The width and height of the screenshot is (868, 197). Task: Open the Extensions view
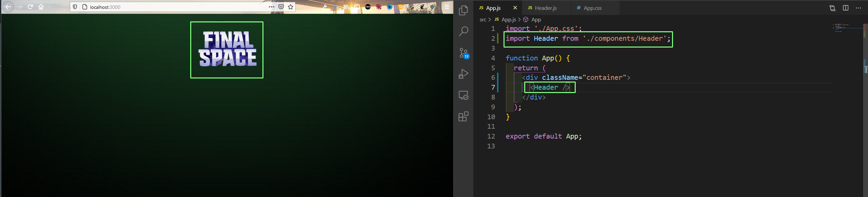point(463,117)
